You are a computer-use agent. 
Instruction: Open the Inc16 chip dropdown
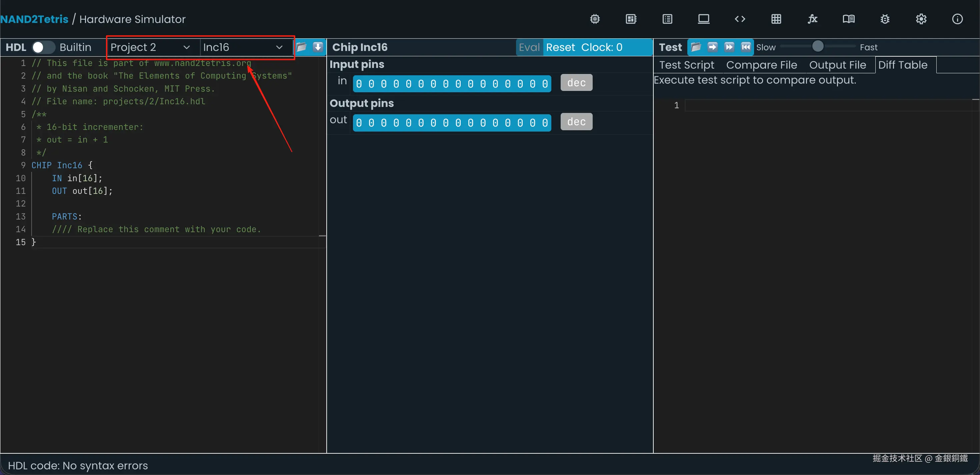243,47
